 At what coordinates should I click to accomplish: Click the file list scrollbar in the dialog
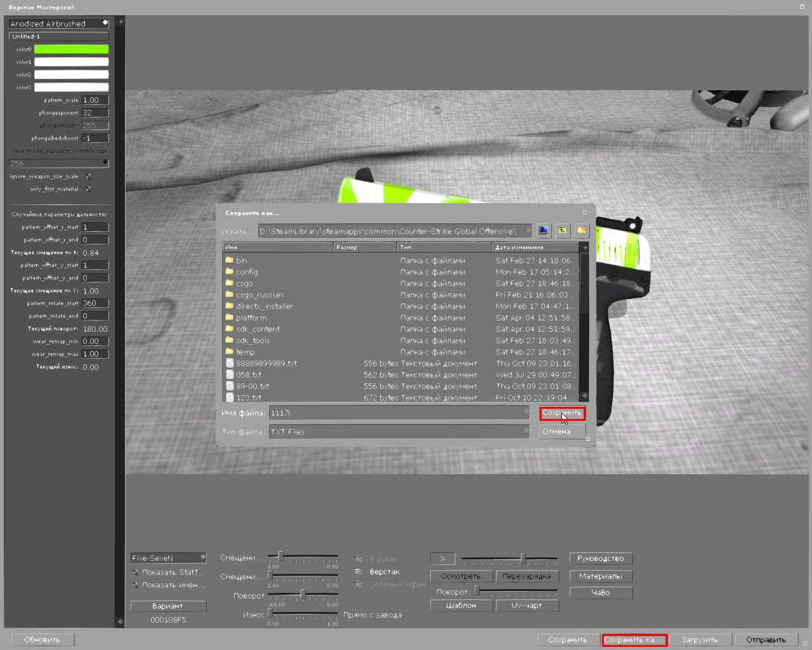click(584, 321)
